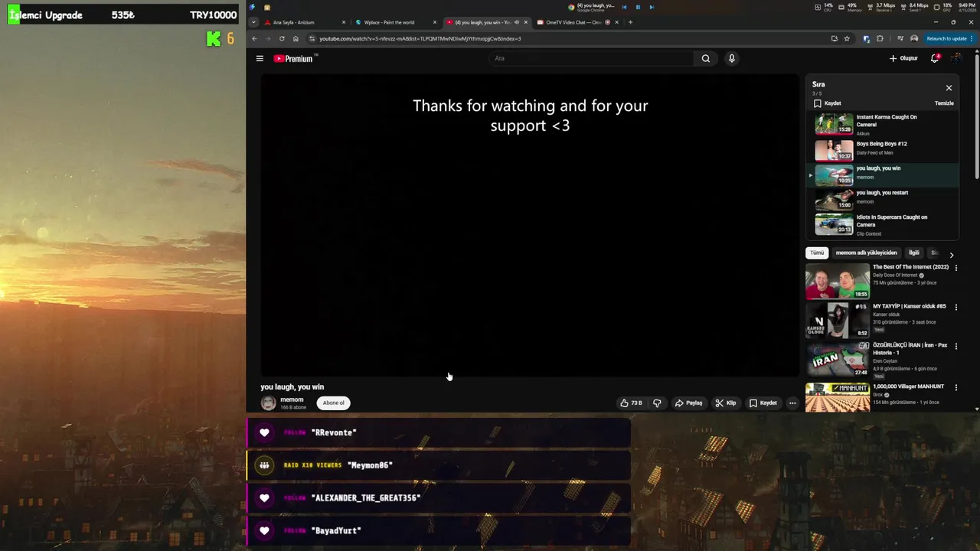This screenshot has height=551, width=980.
Task: Go to browser home page
Action: pyautogui.click(x=296, y=38)
